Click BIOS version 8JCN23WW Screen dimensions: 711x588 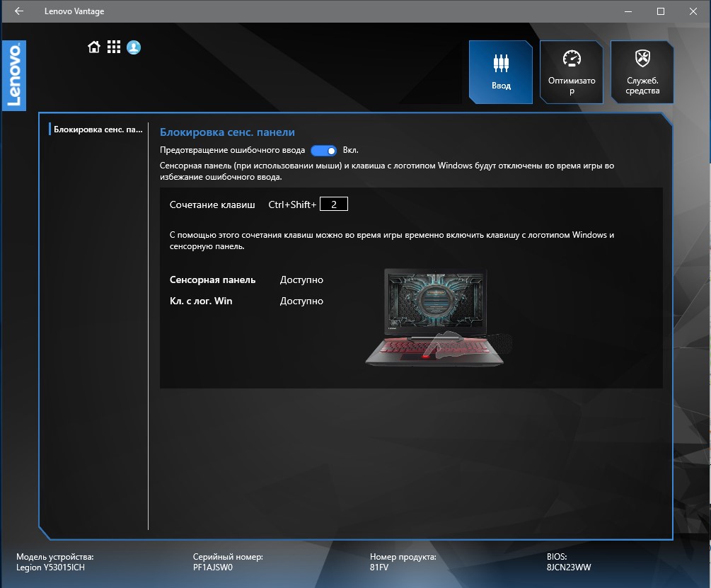(x=569, y=567)
